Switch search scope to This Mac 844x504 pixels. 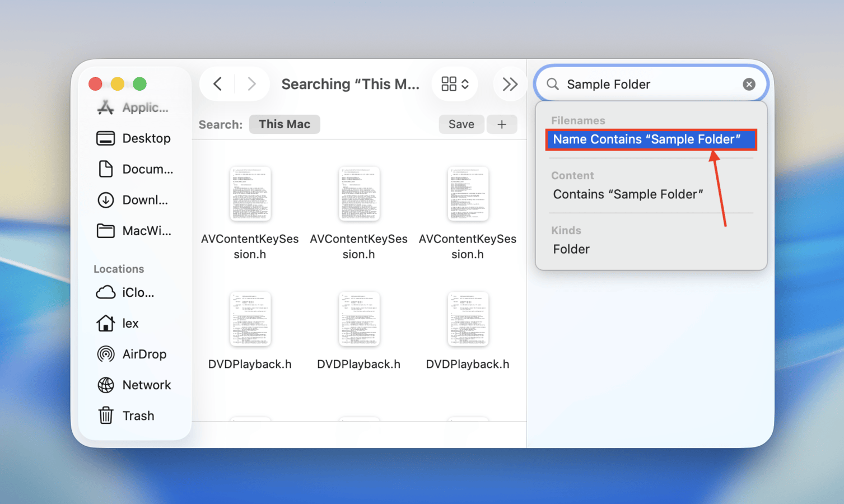[285, 124]
